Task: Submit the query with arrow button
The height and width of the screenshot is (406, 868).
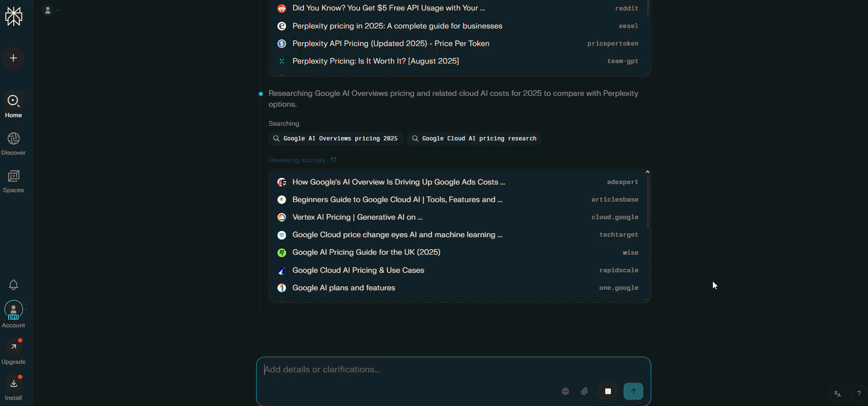Action: coord(633,391)
